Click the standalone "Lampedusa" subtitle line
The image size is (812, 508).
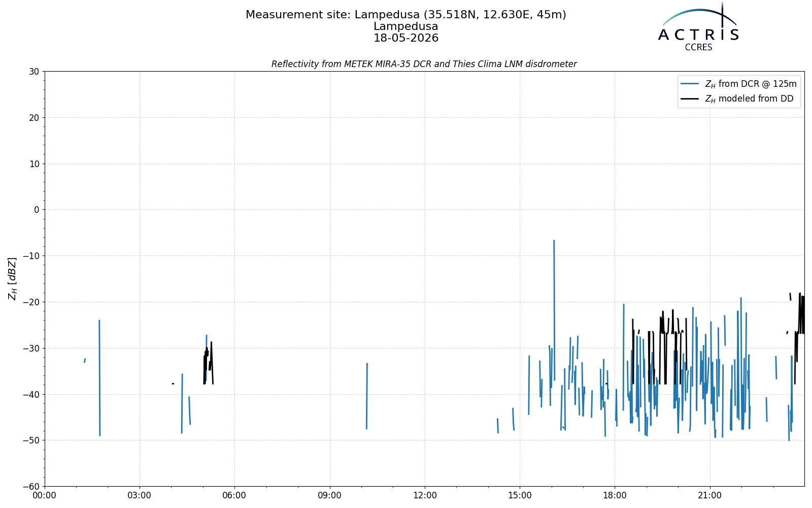(x=406, y=26)
